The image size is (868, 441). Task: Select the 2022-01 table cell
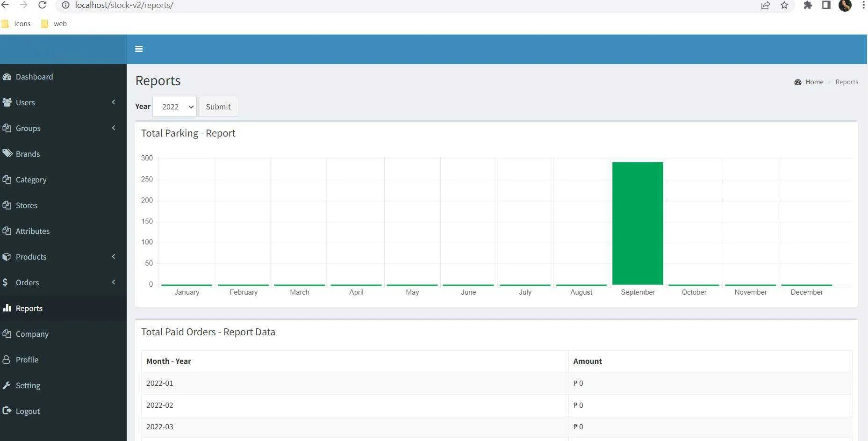click(x=355, y=383)
